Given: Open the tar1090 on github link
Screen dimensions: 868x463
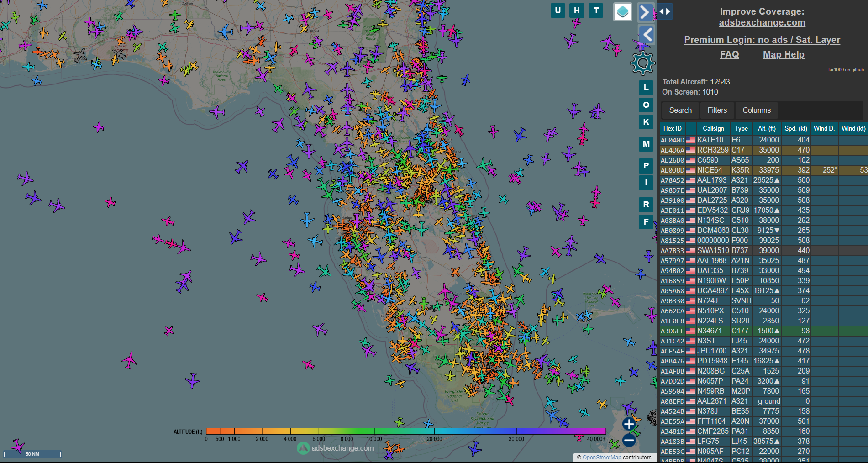Looking at the screenshot, I should (x=846, y=70).
